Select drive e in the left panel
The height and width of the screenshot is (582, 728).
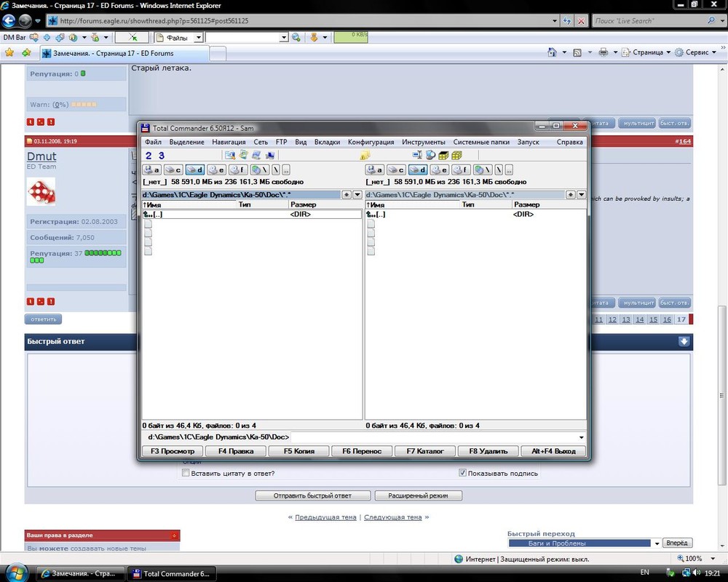pos(216,170)
